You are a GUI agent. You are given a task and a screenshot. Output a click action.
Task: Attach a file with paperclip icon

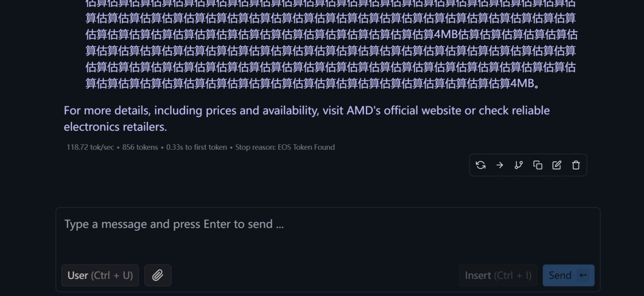(x=158, y=275)
